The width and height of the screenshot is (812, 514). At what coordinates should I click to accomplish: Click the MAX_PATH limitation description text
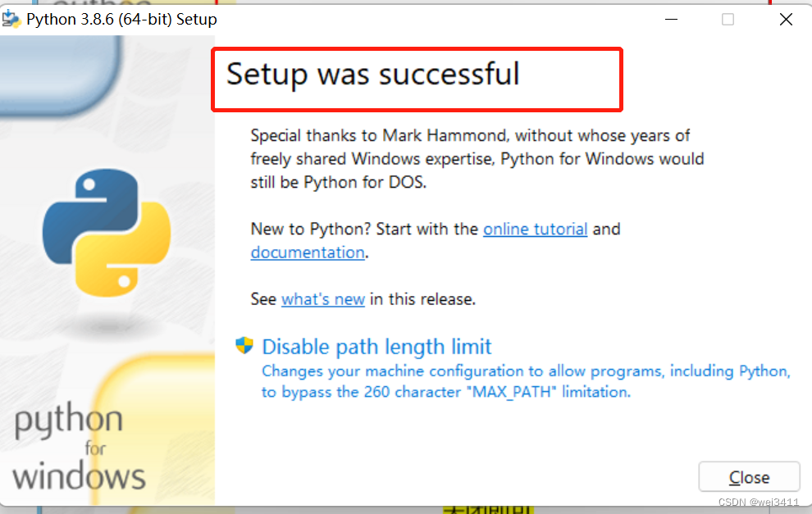[x=526, y=381]
